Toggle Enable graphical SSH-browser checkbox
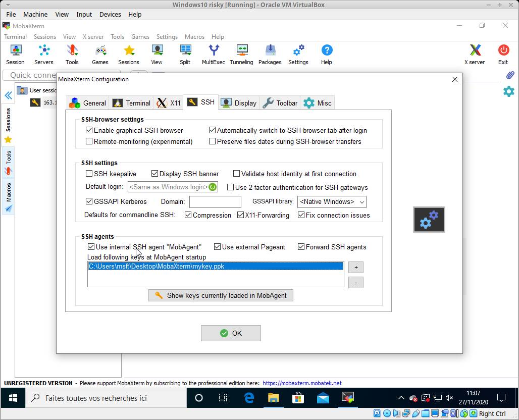Screen dimensions: 519x420 click(89, 130)
